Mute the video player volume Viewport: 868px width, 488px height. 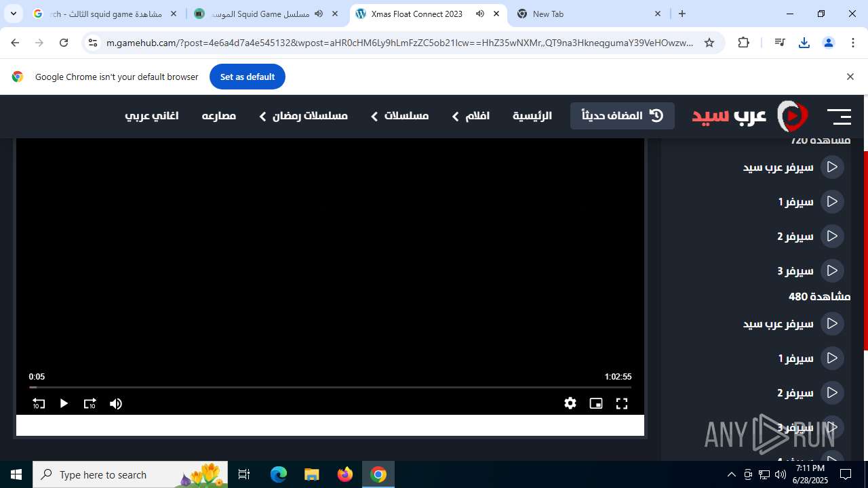116,403
